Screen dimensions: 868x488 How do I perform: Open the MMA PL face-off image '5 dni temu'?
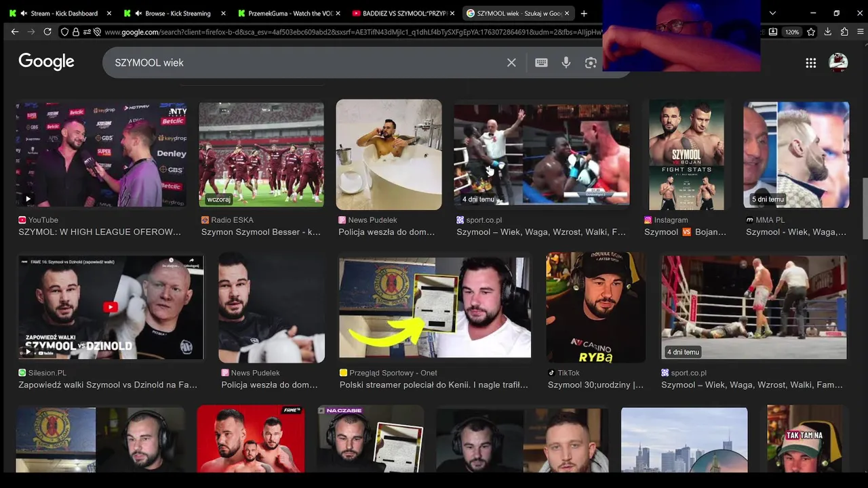pyautogui.click(x=796, y=155)
